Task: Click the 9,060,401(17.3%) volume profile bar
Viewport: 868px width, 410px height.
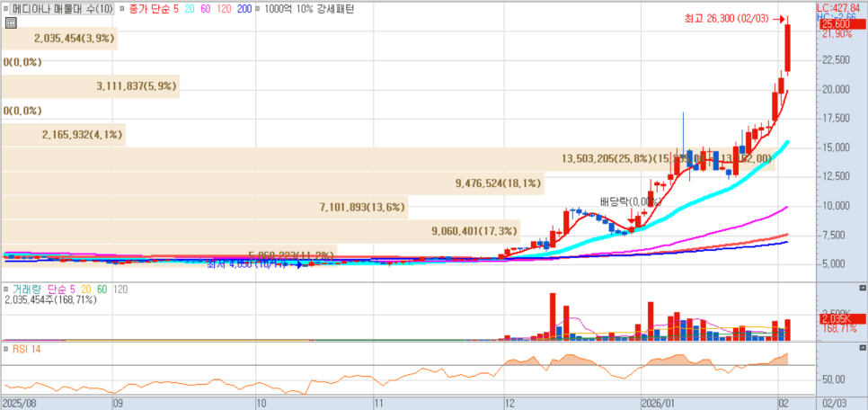Action: tap(261, 232)
